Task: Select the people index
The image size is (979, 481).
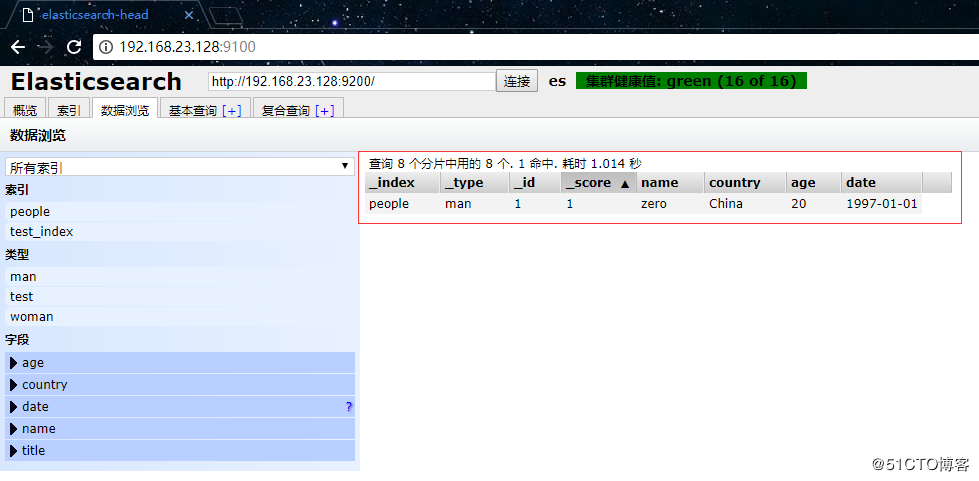Action: [180, 212]
